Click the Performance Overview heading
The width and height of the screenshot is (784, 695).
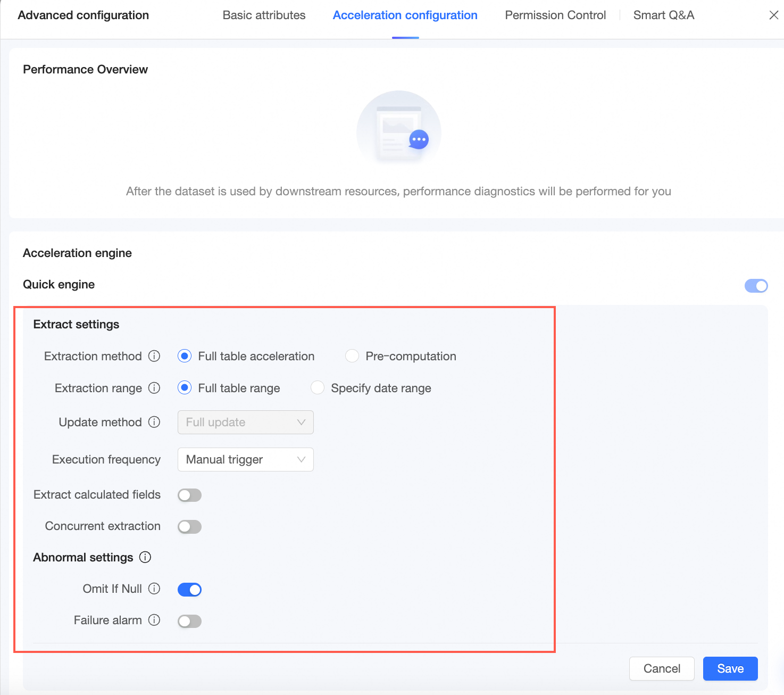85,69
